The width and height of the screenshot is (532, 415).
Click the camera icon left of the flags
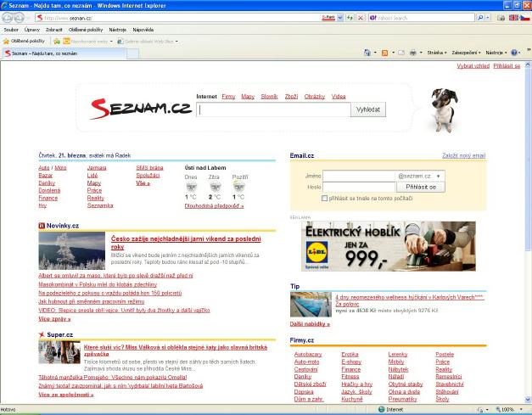[x=501, y=18]
